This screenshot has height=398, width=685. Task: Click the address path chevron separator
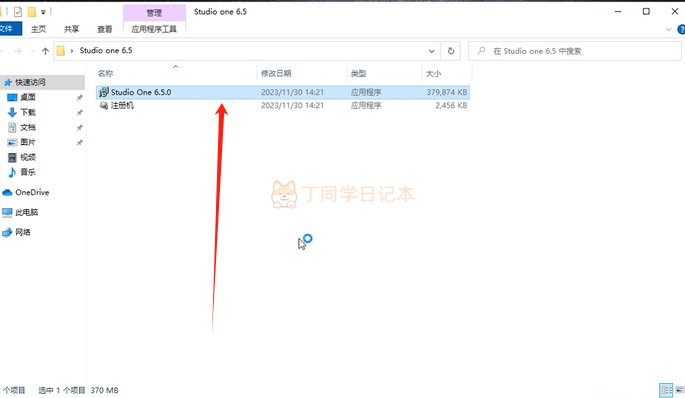coord(72,51)
